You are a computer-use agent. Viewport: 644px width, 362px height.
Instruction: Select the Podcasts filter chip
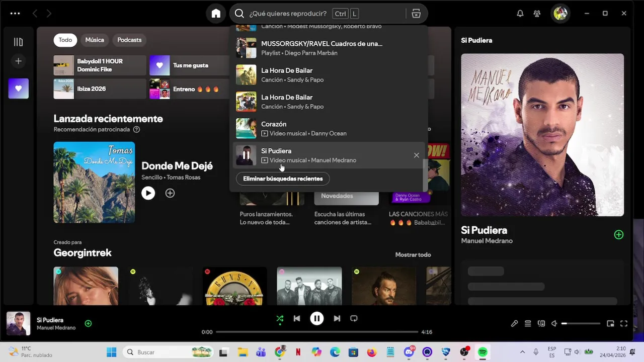pyautogui.click(x=129, y=40)
